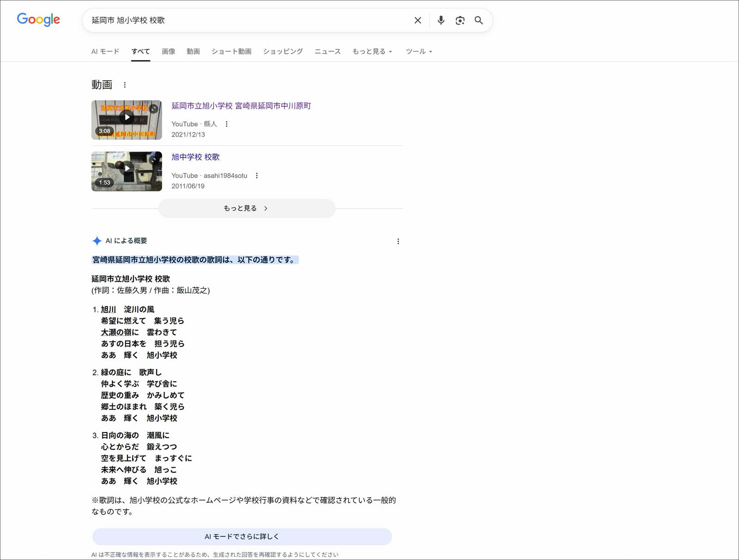Image resolution: width=739 pixels, height=560 pixels.
Task: Click the Google logo
Action: [38, 19]
